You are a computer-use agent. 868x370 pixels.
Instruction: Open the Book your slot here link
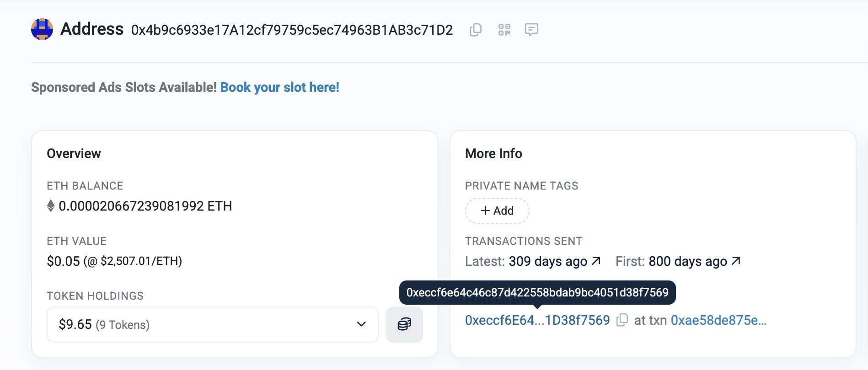point(279,87)
